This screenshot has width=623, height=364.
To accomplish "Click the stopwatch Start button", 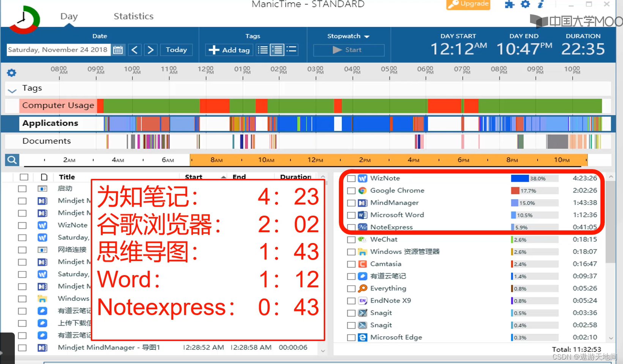I will pyautogui.click(x=349, y=50).
